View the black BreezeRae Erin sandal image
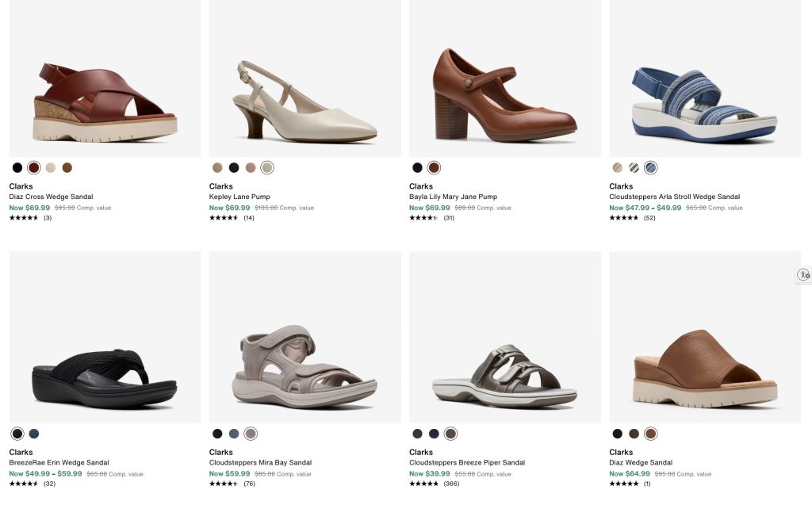 [x=105, y=337]
